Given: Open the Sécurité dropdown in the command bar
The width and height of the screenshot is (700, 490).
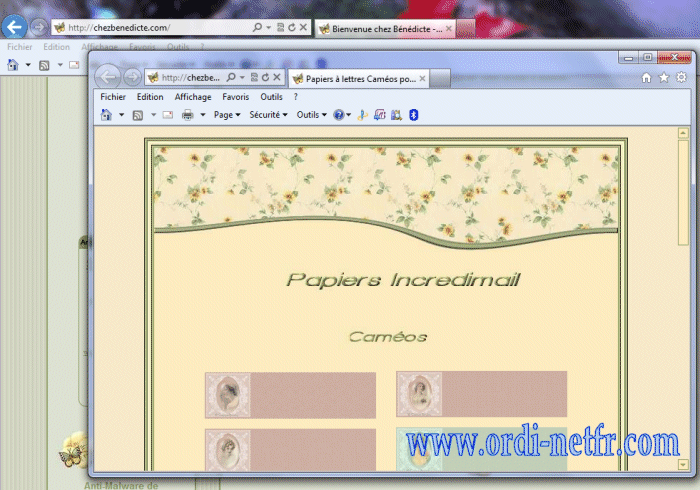Looking at the screenshot, I should point(268,115).
